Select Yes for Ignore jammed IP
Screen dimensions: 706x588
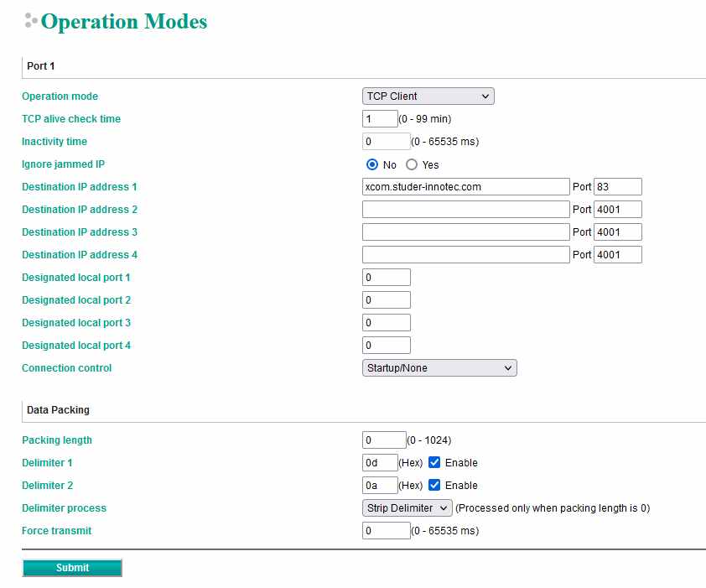click(412, 165)
